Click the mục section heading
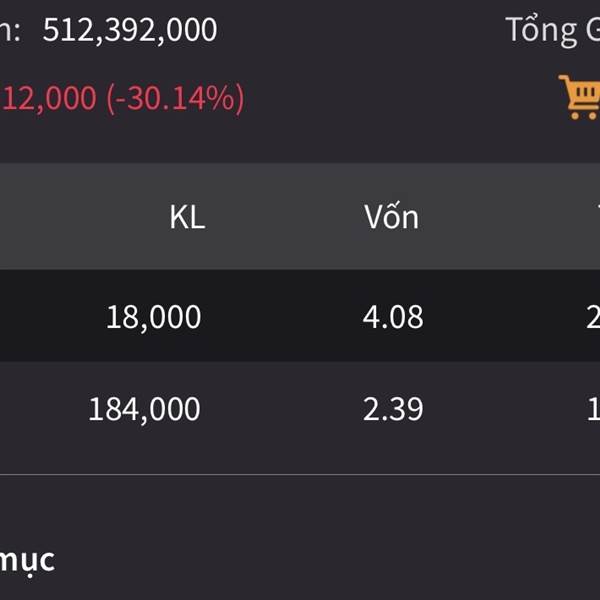This screenshot has width=600, height=600. click(27, 560)
